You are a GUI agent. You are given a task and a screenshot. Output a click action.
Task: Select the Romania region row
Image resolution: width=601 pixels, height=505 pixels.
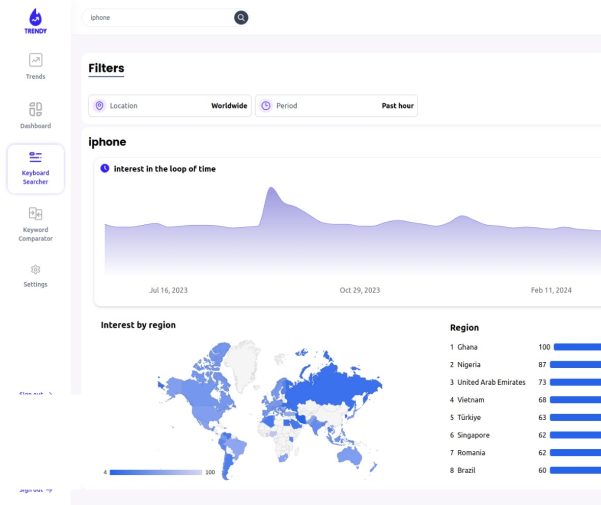point(525,453)
